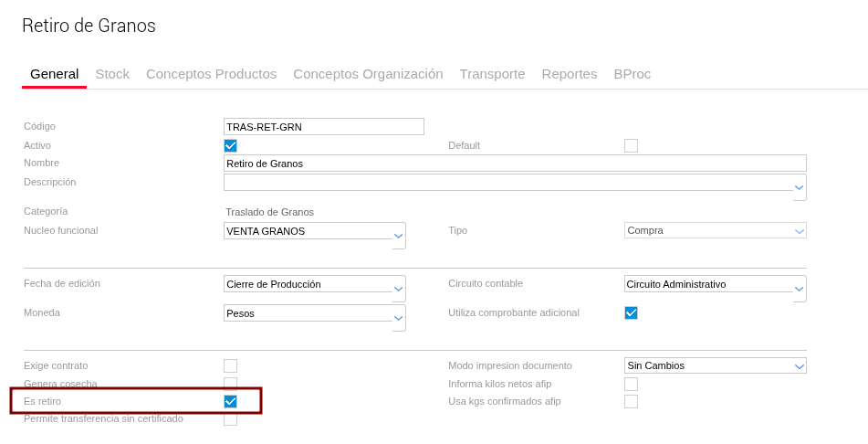Click the Descripción text area
The width and height of the screenshot is (868, 444).
[508, 183]
